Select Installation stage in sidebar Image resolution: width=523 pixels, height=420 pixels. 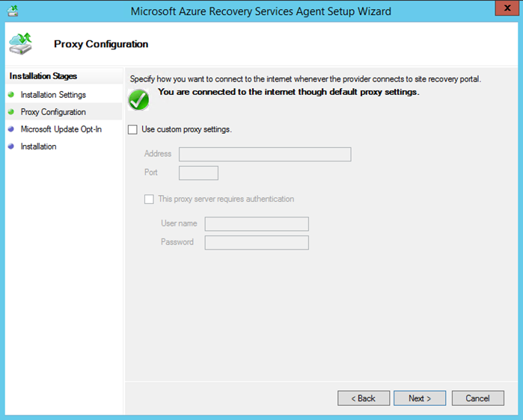(38, 146)
